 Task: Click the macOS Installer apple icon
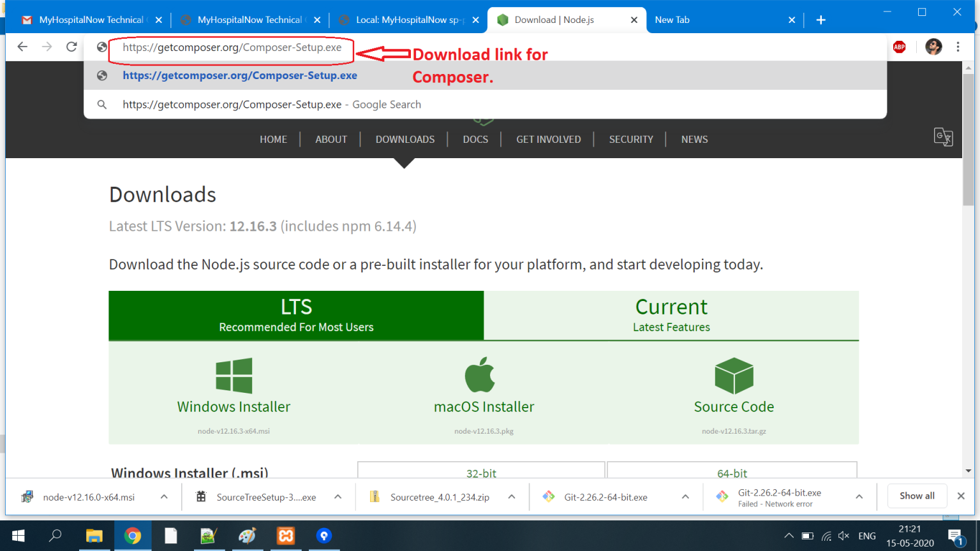pos(480,374)
